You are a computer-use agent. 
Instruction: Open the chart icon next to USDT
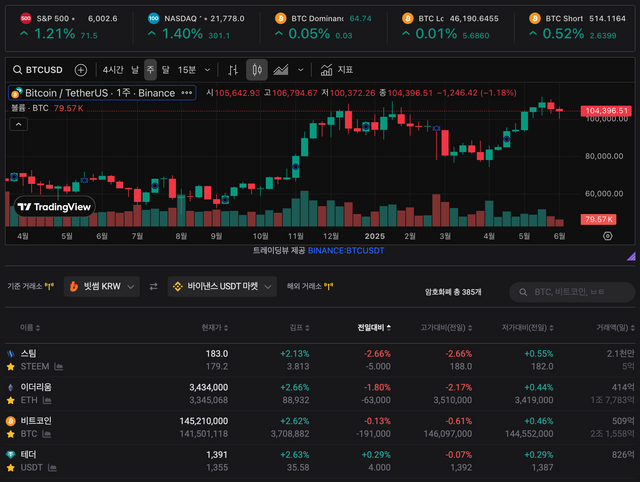(x=52, y=468)
